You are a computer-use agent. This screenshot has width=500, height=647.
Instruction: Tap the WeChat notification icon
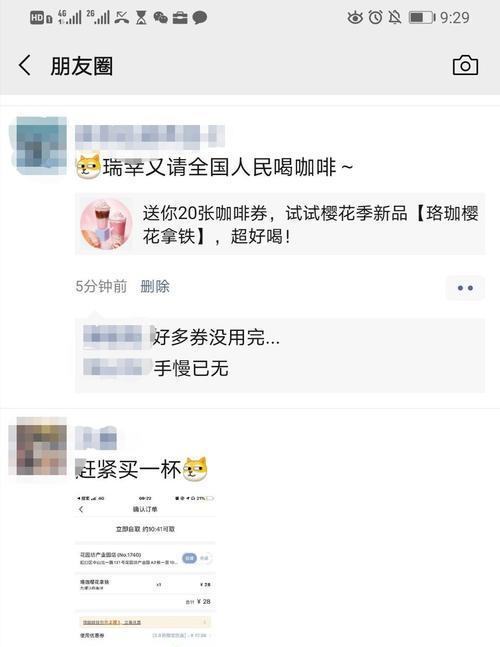pos(160,17)
